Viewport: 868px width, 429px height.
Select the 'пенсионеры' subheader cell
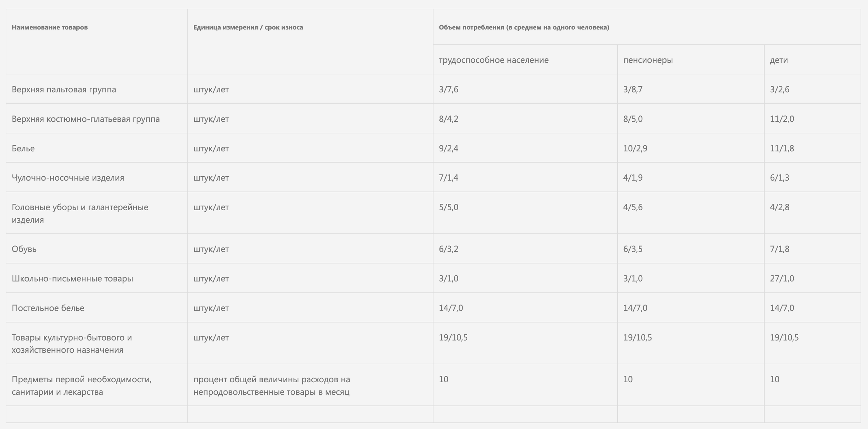[648, 60]
